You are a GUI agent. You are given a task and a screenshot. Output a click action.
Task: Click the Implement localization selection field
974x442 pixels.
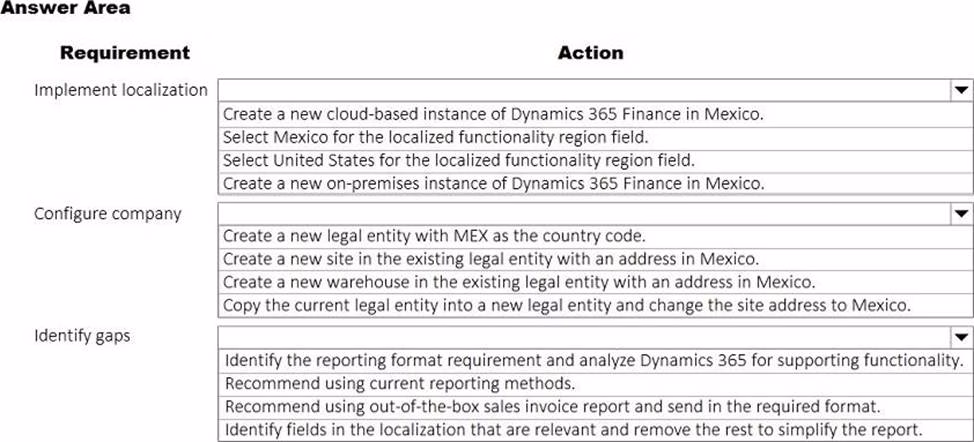coord(580,90)
